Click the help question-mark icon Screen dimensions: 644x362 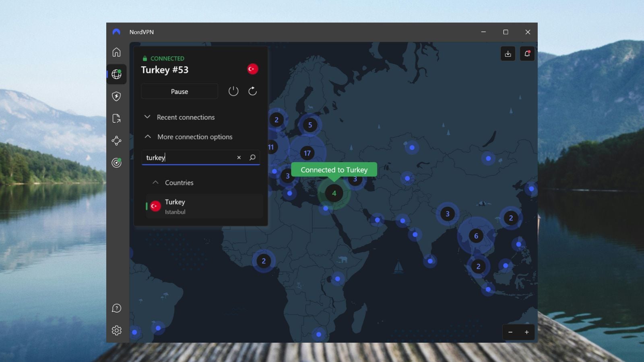click(116, 308)
